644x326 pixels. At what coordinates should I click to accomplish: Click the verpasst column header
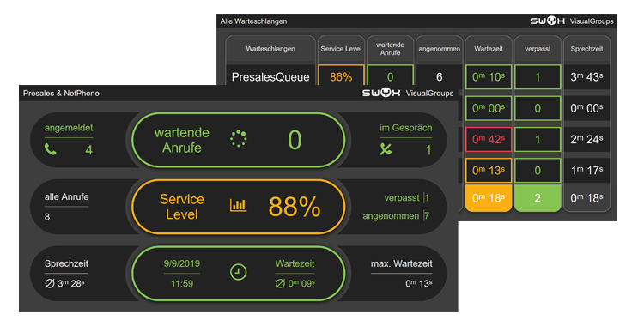(x=538, y=49)
